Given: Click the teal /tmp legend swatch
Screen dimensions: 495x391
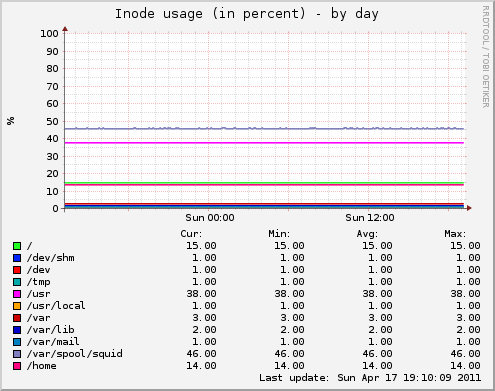Looking at the screenshot, I should coord(17,282).
